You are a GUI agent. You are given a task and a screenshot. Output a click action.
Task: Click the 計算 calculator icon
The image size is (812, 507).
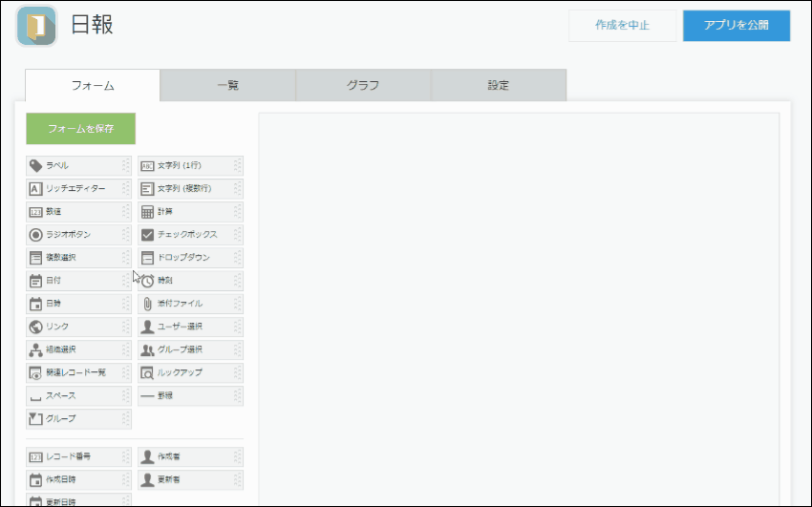pos(147,212)
